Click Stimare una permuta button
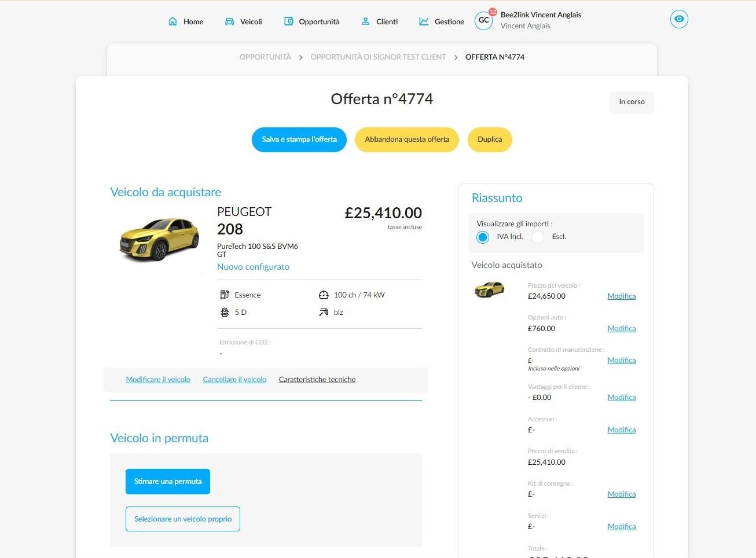Image resolution: width=756 pixels, height=558 pixels. tap(168, 482)
